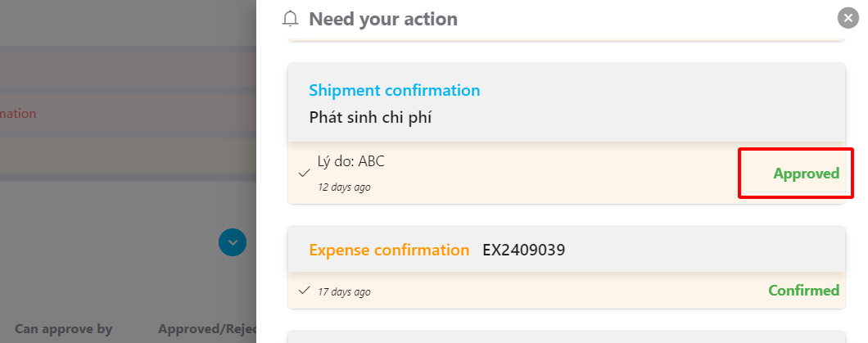The image size is (868, 343).
Task: Select the "Lý do: ABC" reason text
Action: [350, 161]
